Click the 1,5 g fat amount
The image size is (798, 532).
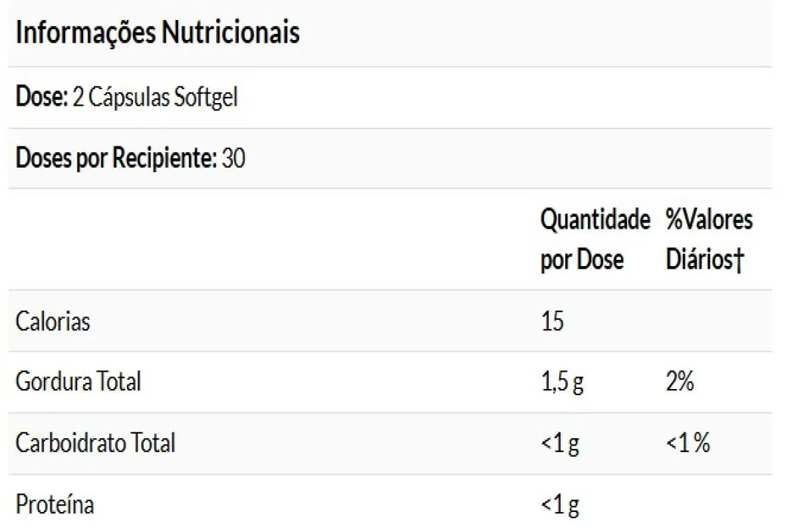[x=563, y=383]
